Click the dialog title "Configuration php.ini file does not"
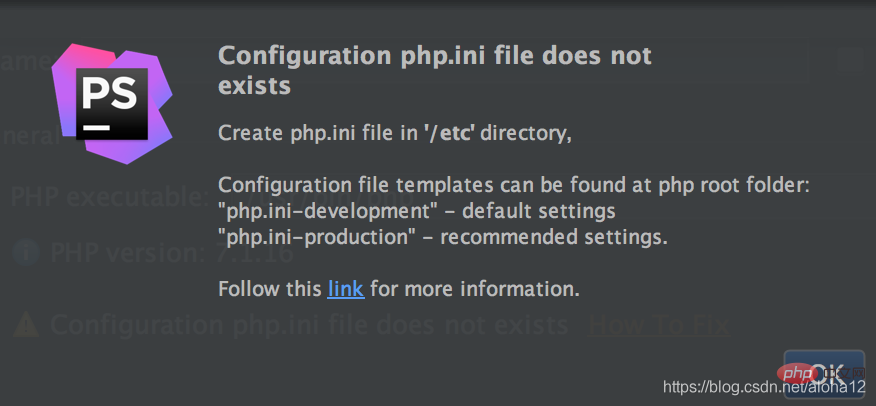The height and width of the screenshot is (406, 876). click(x=435, y=56)
